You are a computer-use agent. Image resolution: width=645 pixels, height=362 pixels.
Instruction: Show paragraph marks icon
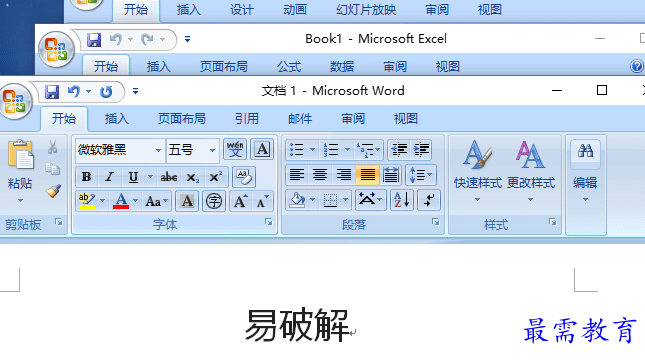click(429, 200)
